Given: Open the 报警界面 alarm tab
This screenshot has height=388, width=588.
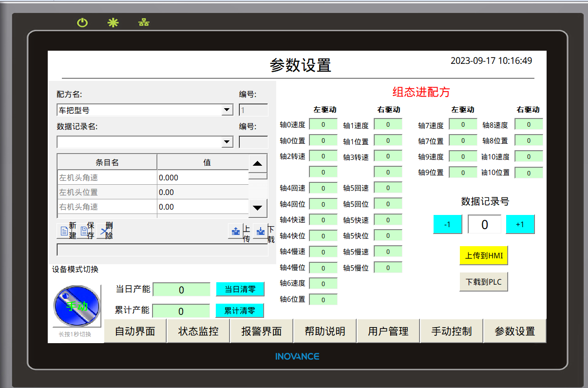Looking at the screenshot, I should (x=262, y=331).
